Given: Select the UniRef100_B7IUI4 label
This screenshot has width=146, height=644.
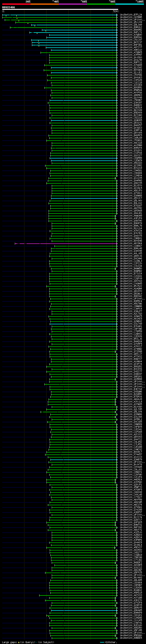Looking at the screenshot, I should [131, 274].
